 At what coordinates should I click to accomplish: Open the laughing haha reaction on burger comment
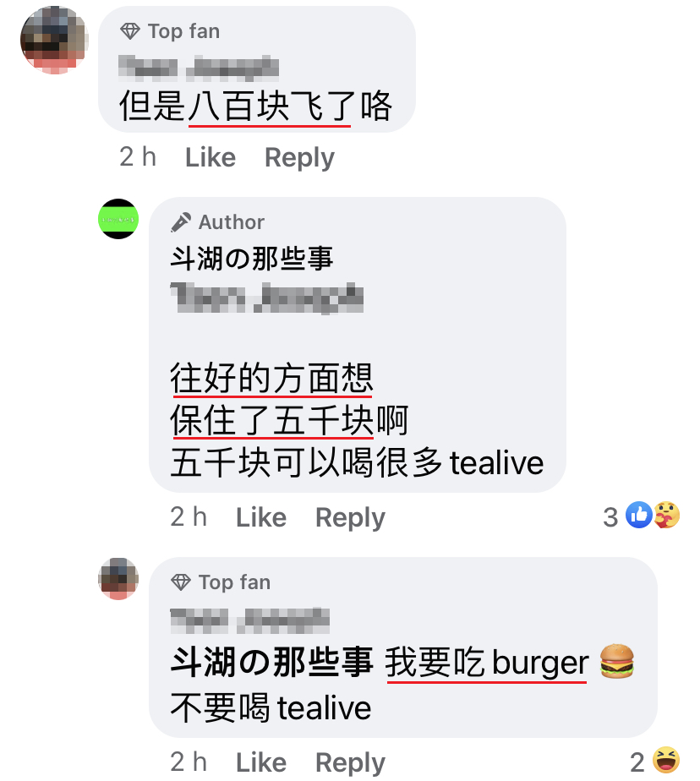tap(666, 760)
